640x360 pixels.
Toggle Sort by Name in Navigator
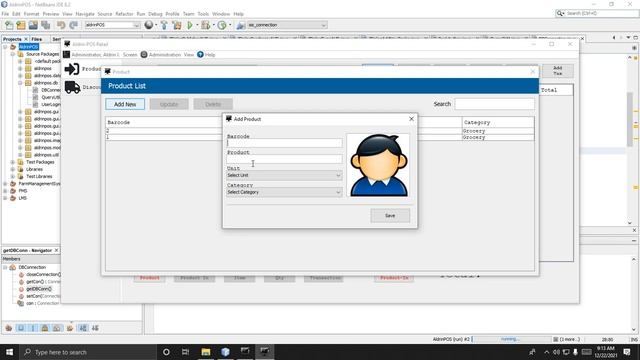click(83, 328)
